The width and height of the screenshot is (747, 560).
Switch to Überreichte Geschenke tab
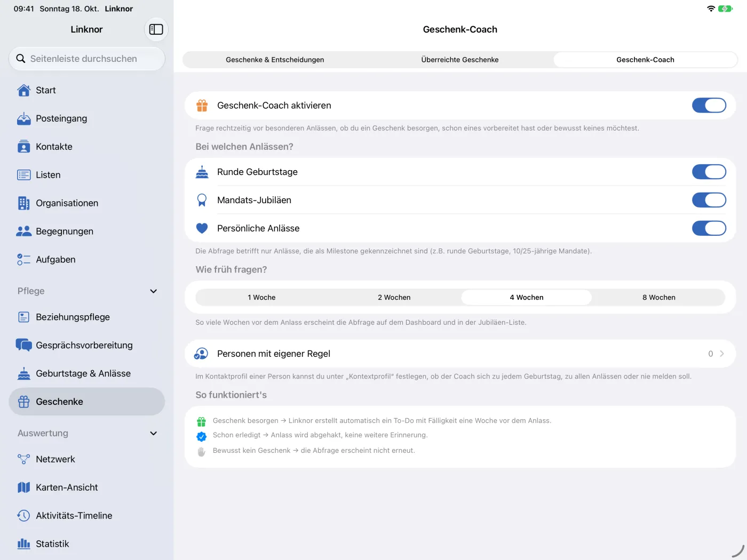(x=460, y=60)
